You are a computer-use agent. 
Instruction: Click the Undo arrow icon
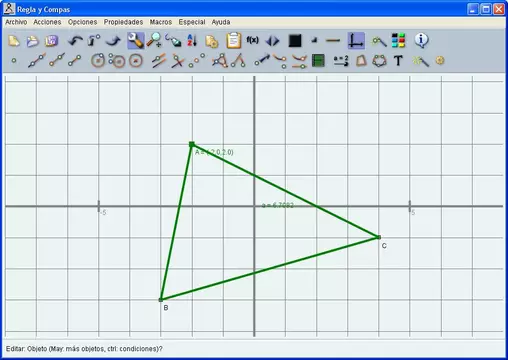click(75, 41)
